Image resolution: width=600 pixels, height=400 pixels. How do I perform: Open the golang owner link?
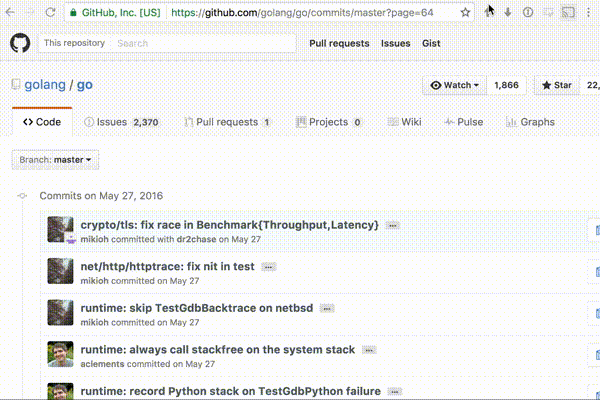point(45,85)
